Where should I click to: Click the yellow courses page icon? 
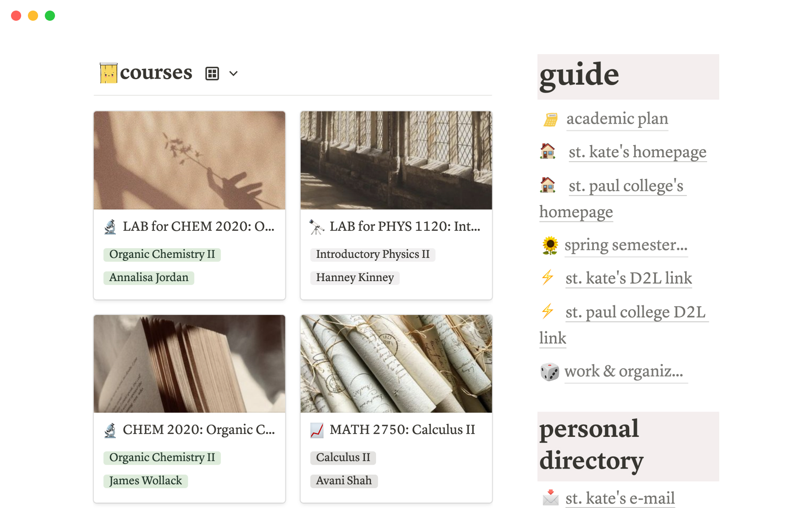point(108,73)
